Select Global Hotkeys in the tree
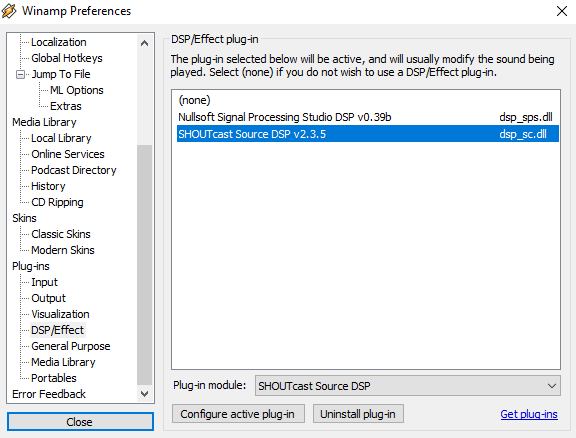 (x=66, y=58)
